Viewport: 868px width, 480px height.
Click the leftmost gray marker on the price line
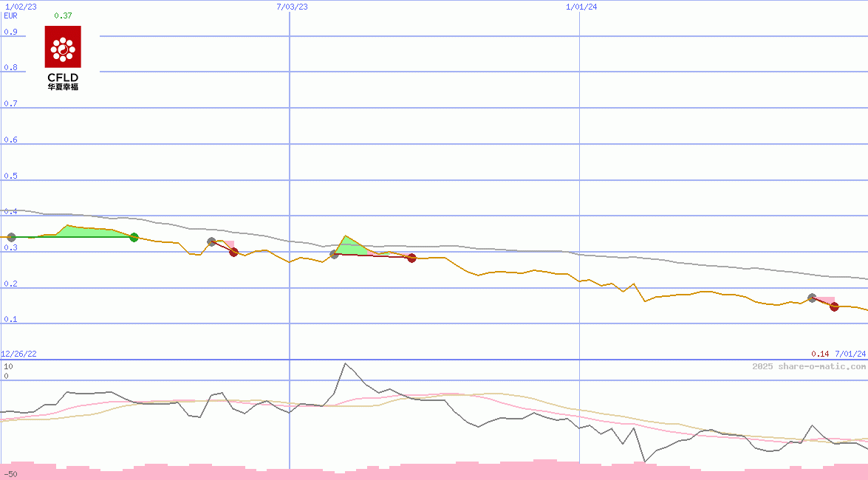click(10, 237)
